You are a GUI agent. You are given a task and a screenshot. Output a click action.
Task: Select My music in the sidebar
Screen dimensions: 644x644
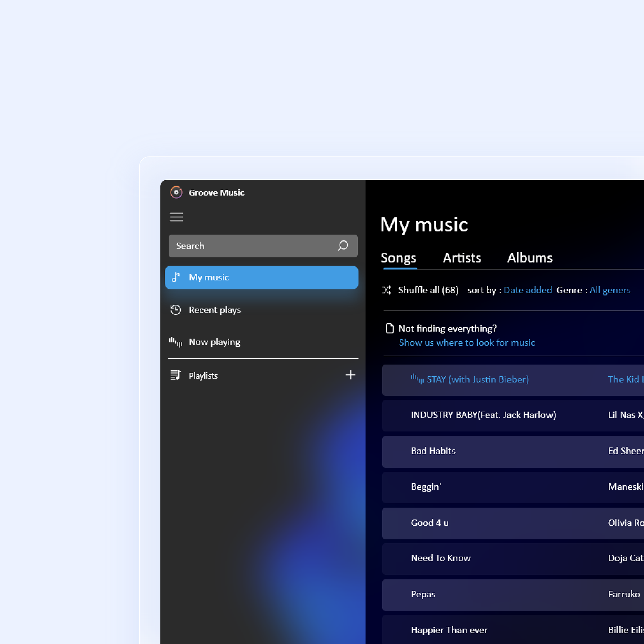pos(262,278)
